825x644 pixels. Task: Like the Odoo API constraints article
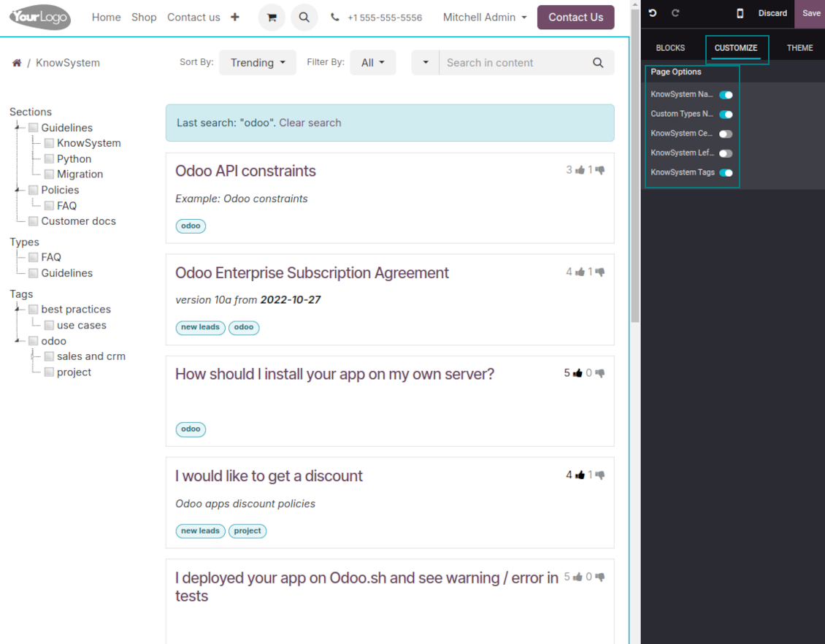point(580,170)
